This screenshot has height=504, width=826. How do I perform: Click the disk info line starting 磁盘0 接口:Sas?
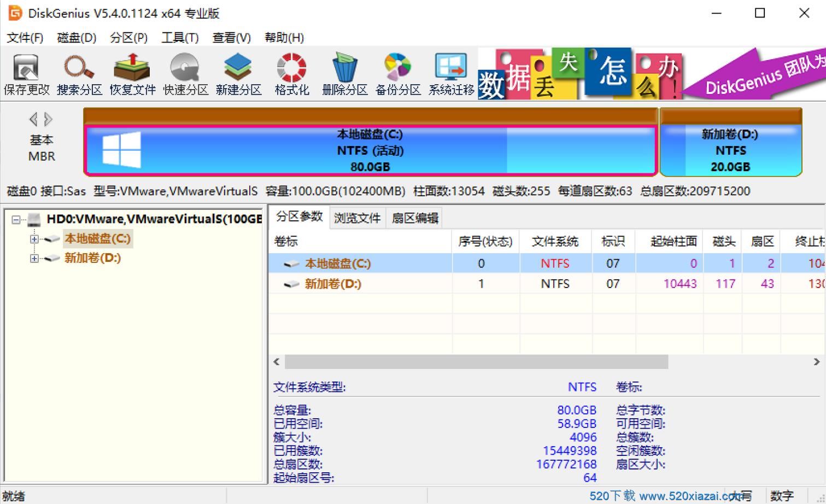tap(378, 191)
